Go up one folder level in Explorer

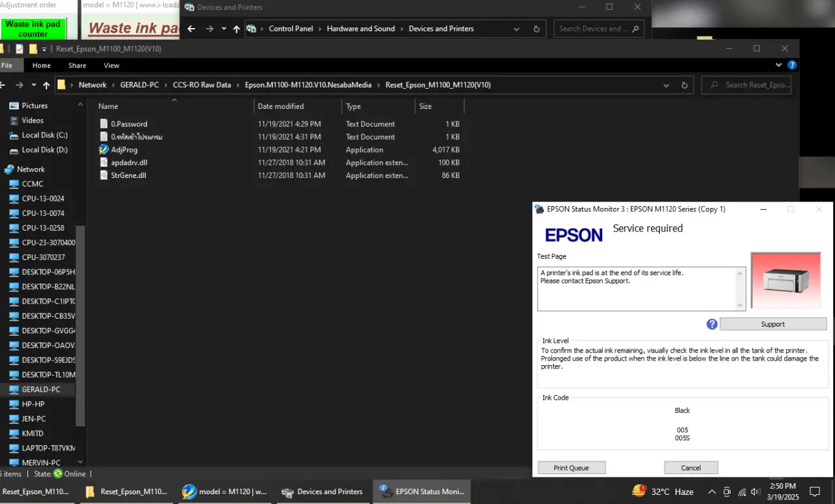[x=46, y=85]
